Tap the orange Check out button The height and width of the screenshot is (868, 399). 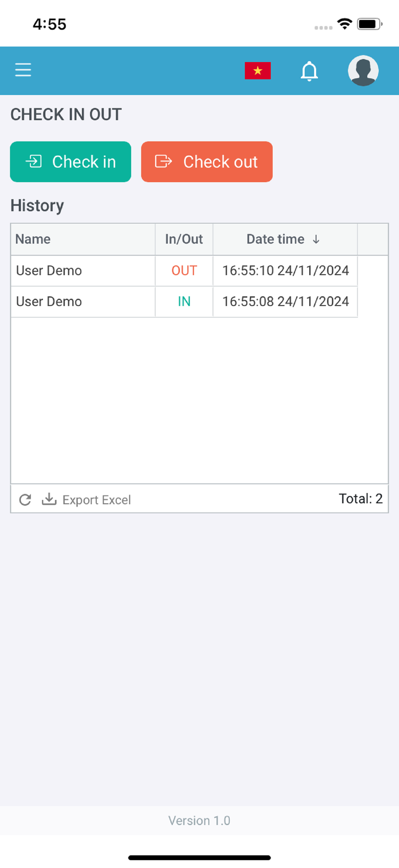point(207,162)
